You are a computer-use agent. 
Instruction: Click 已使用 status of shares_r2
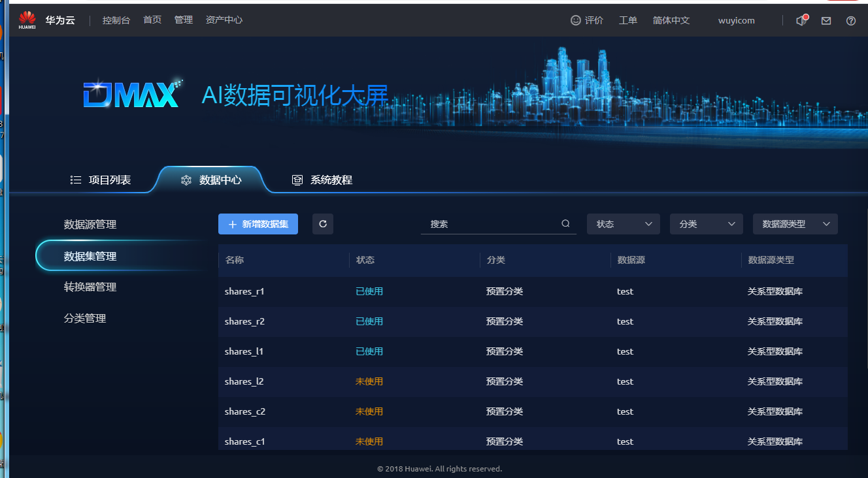369,321
